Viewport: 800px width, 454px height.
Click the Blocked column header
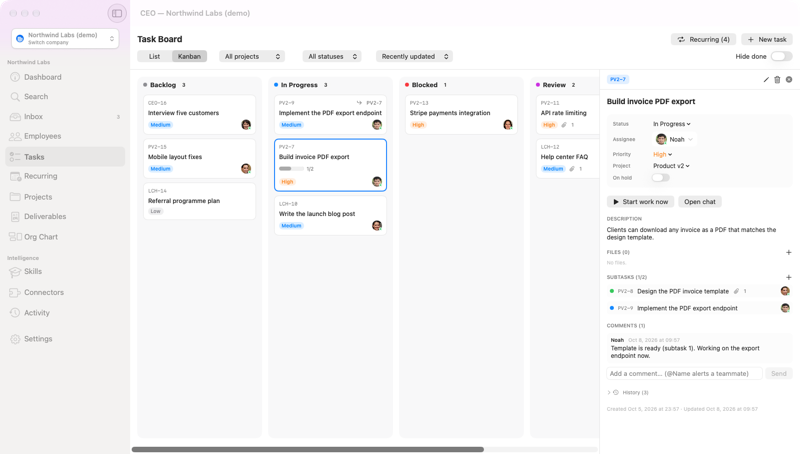pos(426,85)
